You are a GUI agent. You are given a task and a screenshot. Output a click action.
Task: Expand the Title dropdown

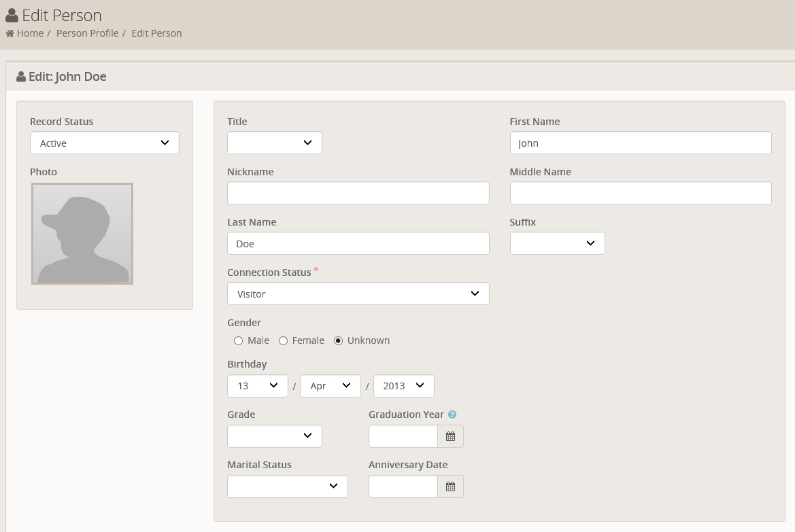[x=274, y=143]
